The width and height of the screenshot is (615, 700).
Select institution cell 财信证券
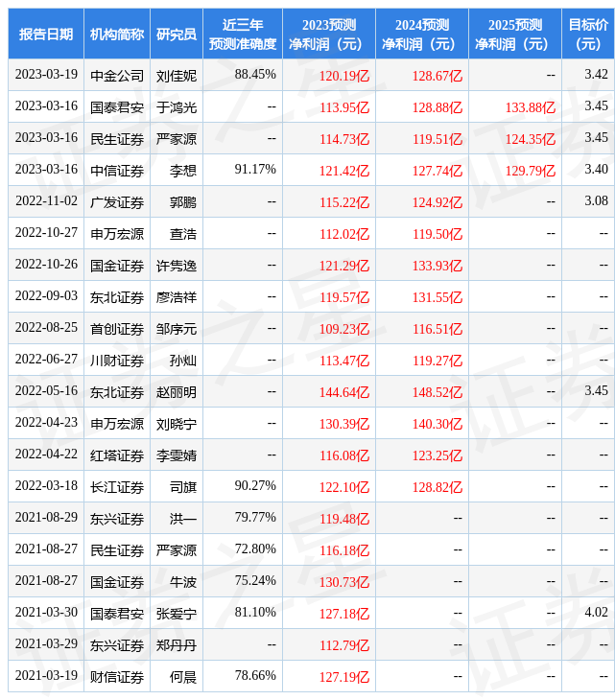(117, 677)
